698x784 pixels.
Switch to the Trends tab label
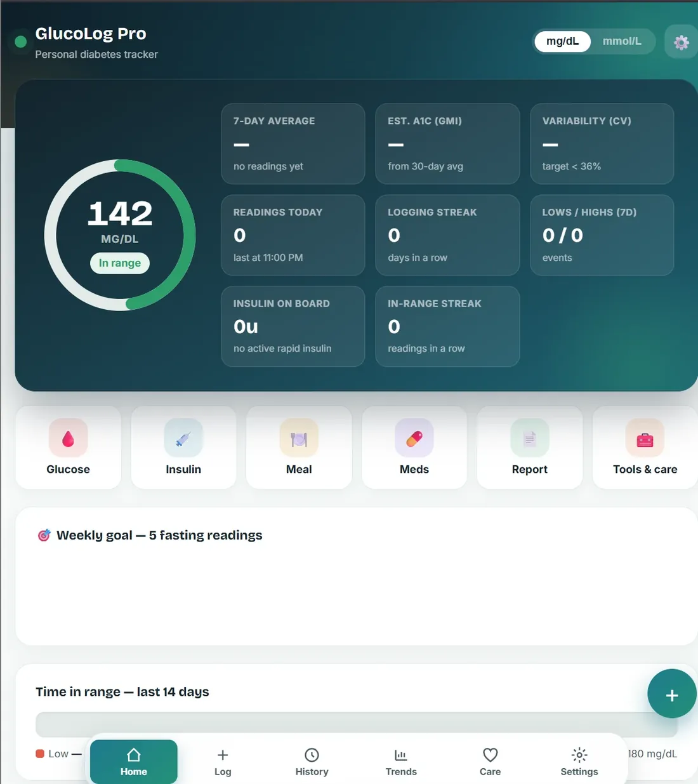pyautogui.click(x=401, y=772)
